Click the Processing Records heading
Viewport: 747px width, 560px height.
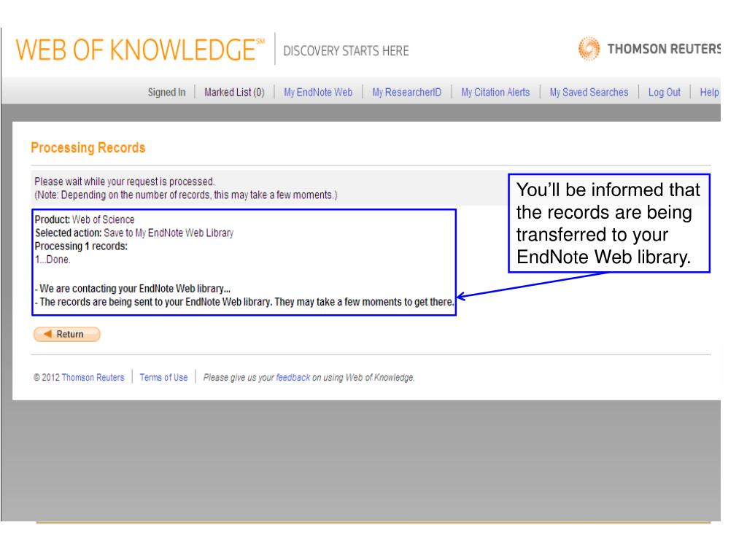(88, 147)
